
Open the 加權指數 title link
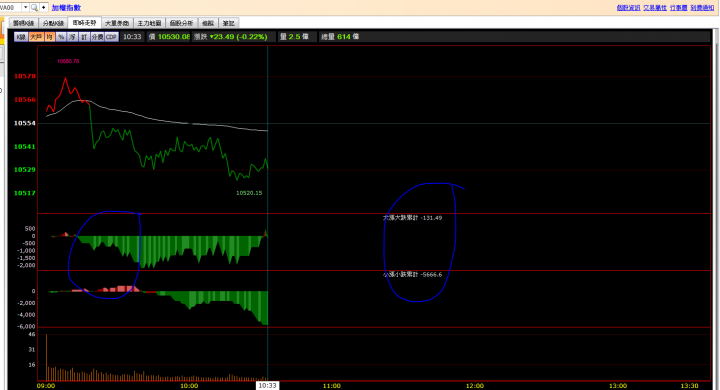pos(66,8)
